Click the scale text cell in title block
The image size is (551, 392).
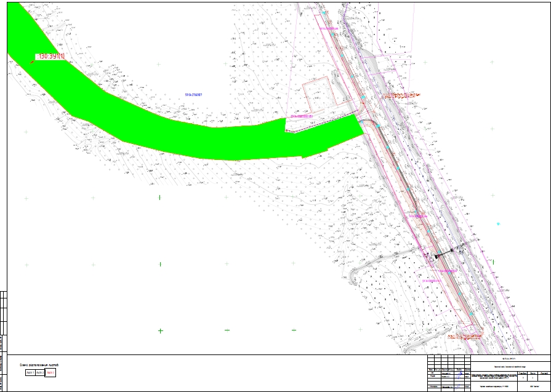click(493, 386)
